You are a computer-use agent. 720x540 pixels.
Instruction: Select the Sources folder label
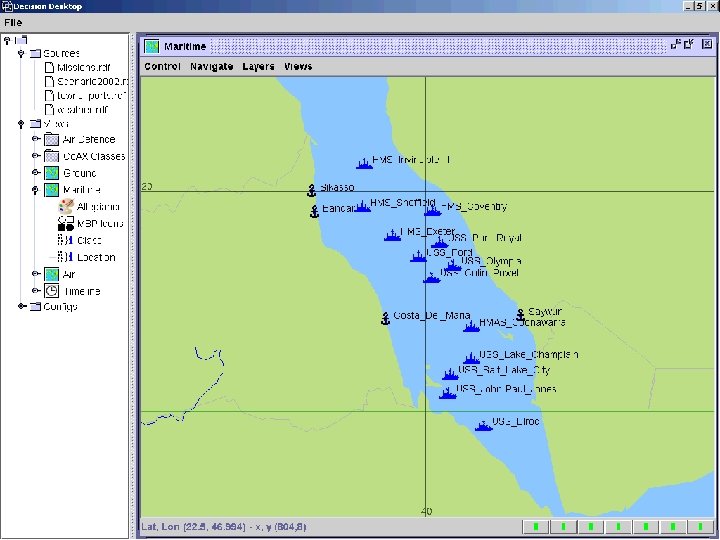point(62,53)
